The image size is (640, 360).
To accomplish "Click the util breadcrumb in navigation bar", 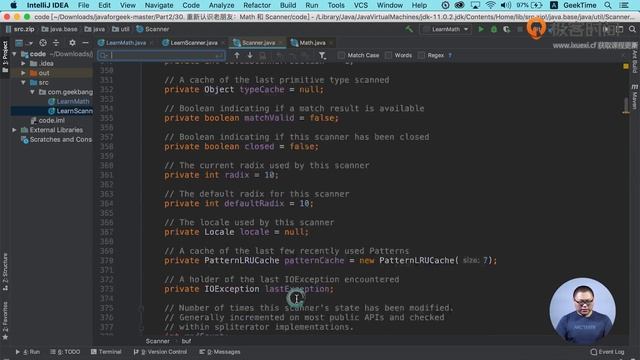I will (121, 29).
